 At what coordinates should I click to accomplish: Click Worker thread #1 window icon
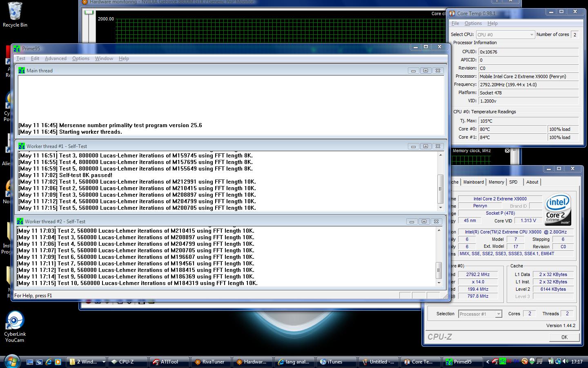(x=22, y=146)
